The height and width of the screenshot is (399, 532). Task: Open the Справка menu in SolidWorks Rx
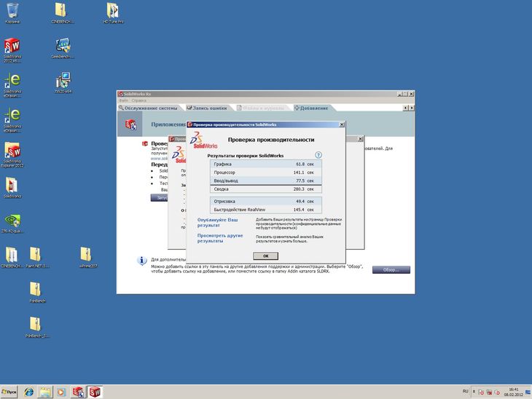[138, 100]
